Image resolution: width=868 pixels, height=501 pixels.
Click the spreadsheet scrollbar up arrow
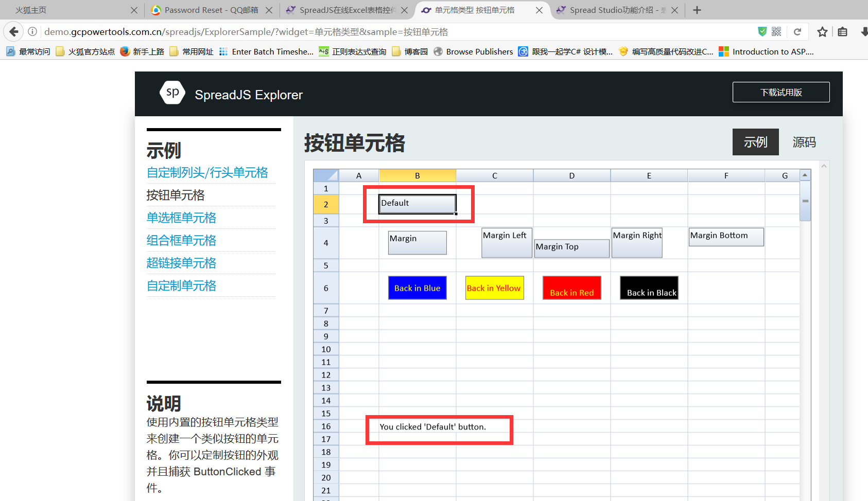[805, 175]
